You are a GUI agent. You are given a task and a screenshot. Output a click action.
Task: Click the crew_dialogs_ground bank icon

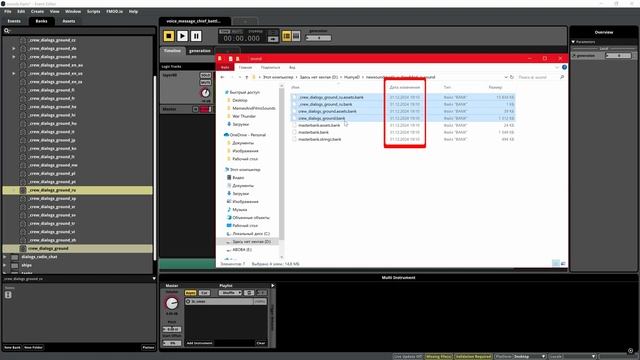(23, 249)
